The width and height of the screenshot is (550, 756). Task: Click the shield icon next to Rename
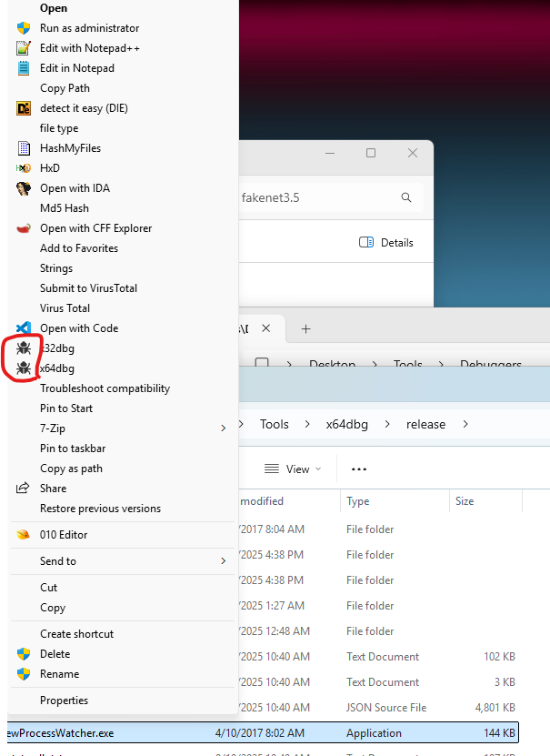[24, 674]
